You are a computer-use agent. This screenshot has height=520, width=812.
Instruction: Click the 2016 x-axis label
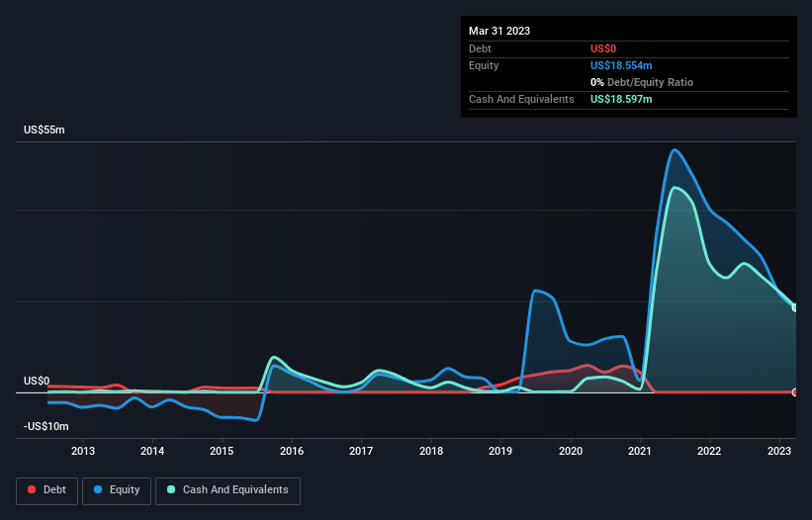click(292, 451)
